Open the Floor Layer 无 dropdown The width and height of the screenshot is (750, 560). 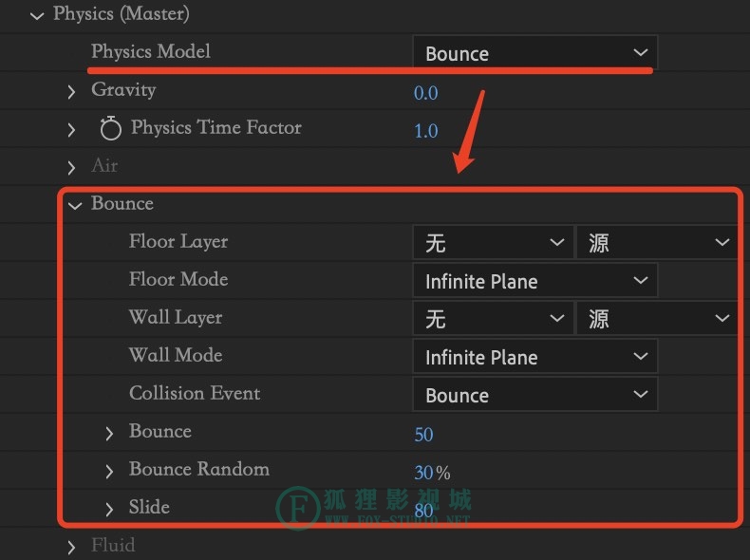click(x=493, y=242)
